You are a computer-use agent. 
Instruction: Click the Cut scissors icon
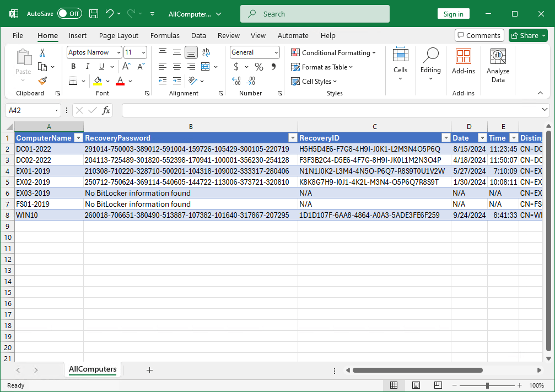(42, 53)
